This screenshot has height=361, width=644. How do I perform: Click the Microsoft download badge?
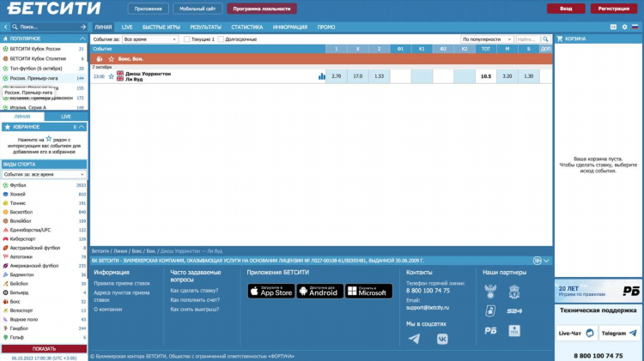(x=368, y=292)
